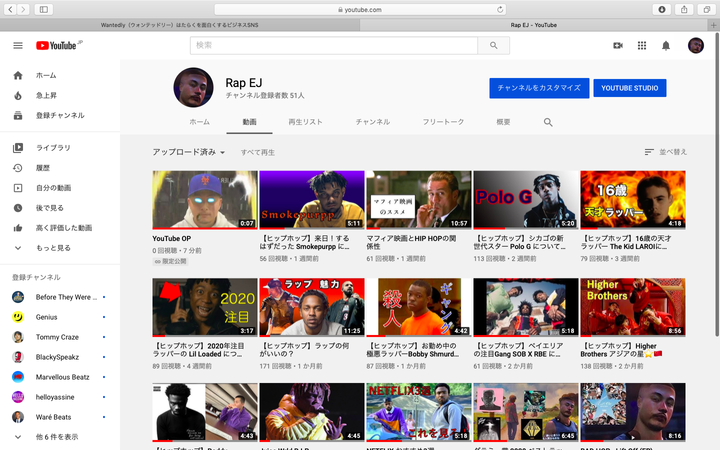Open マフィア映画 video thumbnail
The image size is (720, 450).
click(419, 200)
